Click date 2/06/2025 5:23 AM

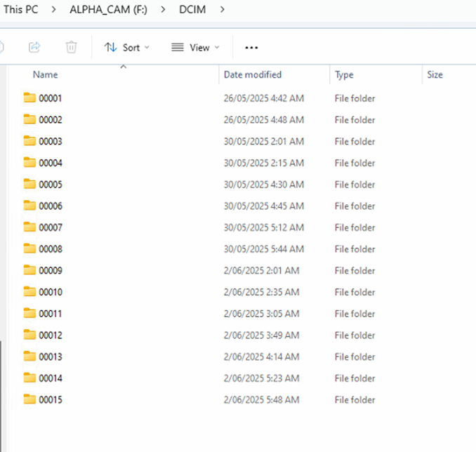pos(261,378)
